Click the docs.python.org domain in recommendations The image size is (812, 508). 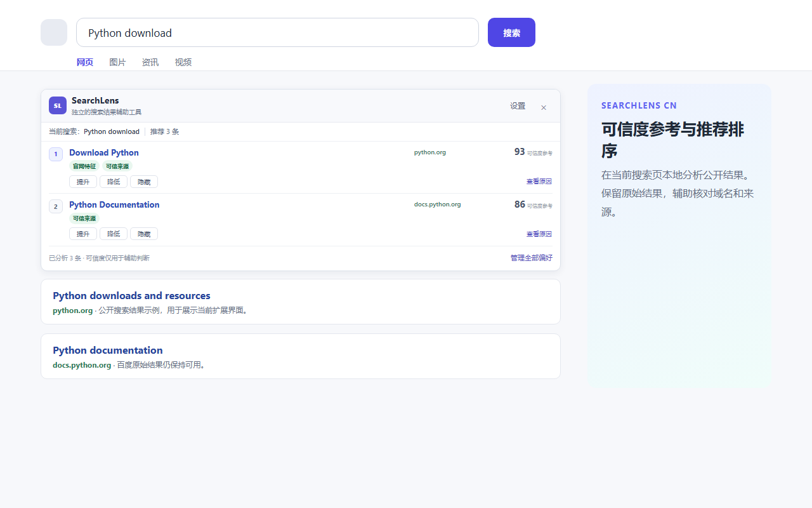(438, 204)
